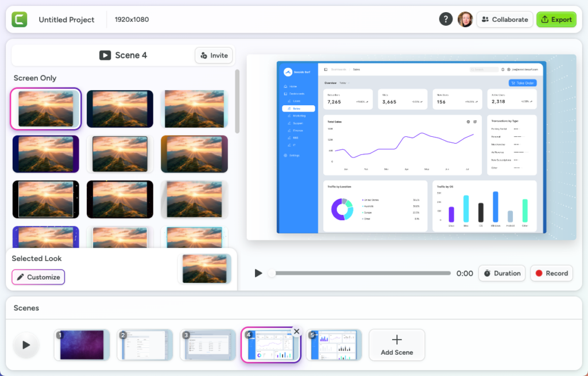The width and height of the screenshot is (588, 376).
Task: Play all scenes from the Scenes panel
Action: coord(26,345)
